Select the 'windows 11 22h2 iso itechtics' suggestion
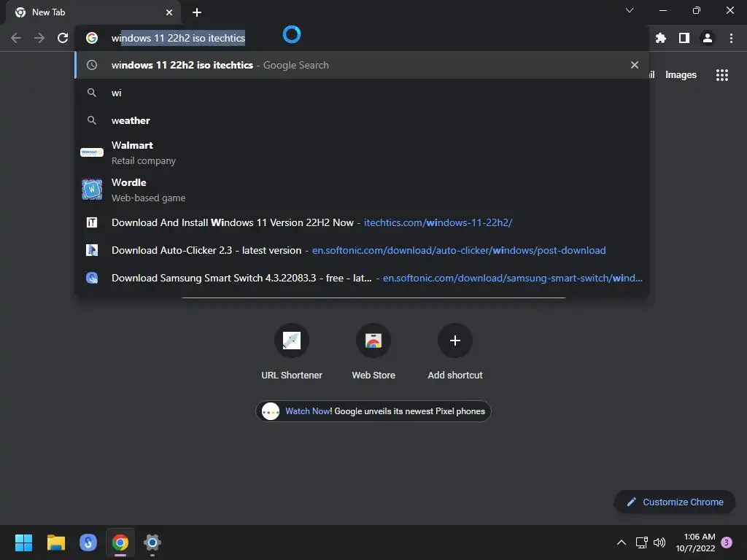Viewport: 747px width, 560px height. (362, 65)
